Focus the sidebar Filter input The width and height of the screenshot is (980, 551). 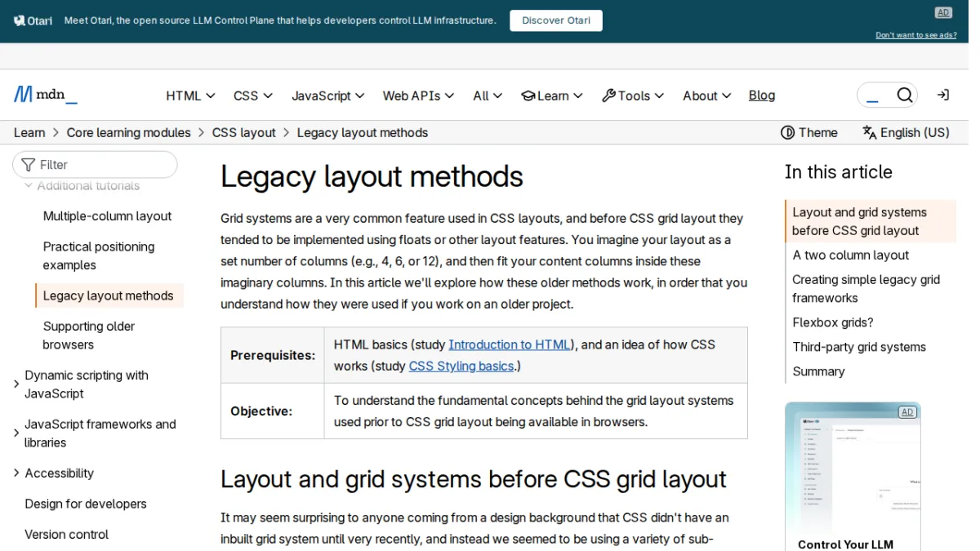pyautogui.click(x=95, y=164)
